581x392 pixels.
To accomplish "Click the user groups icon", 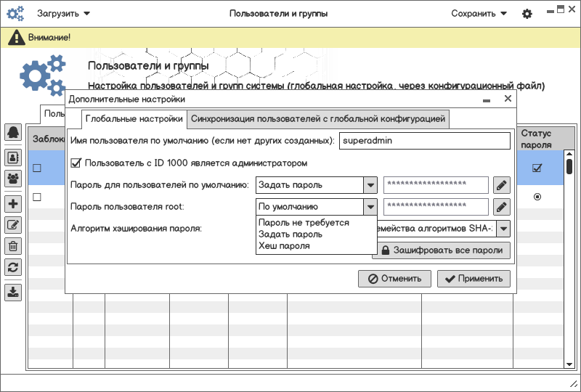I will click(13, 177).
